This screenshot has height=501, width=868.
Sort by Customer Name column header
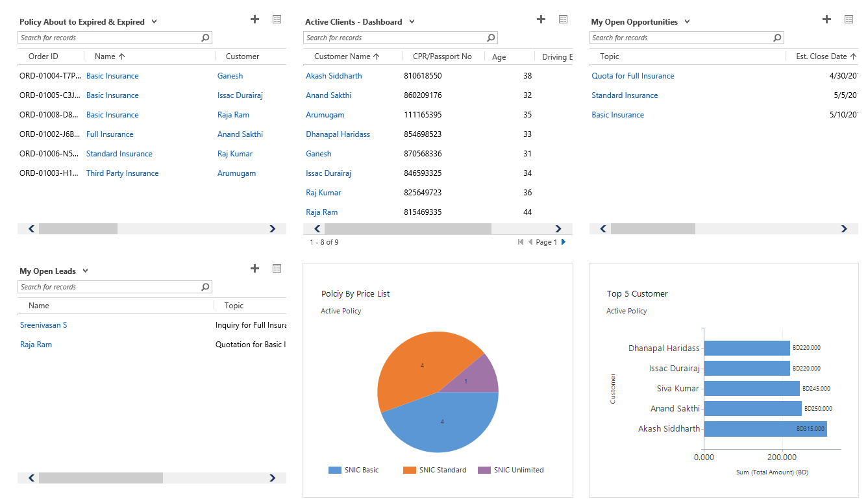point(346,56)
